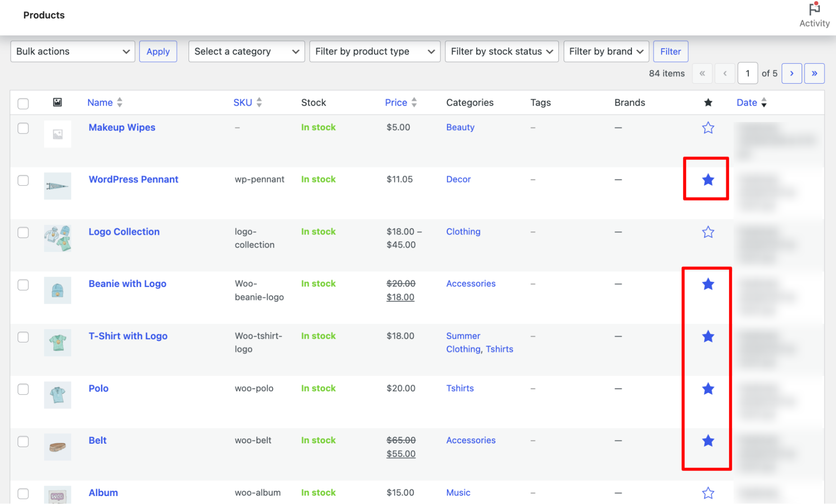The width and height of the screenshot is (836, 504).
Task: Expand the Filter by brand dropdown
Action: point(606,51)
